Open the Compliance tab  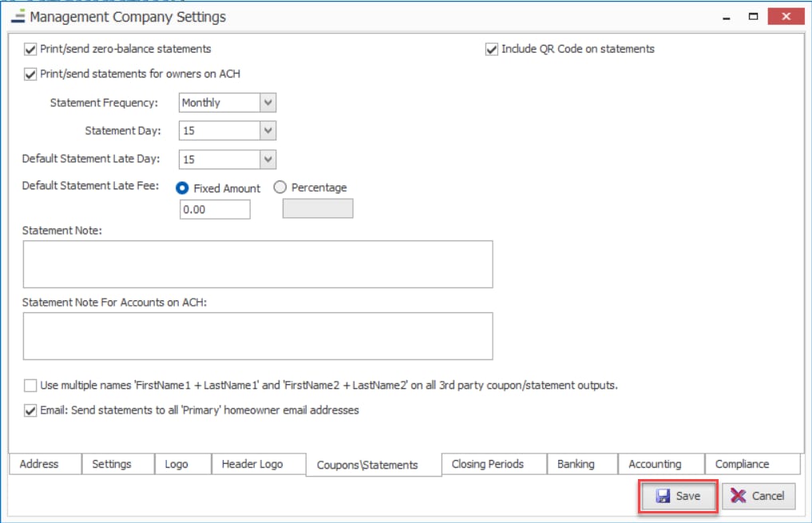(752, 464)
